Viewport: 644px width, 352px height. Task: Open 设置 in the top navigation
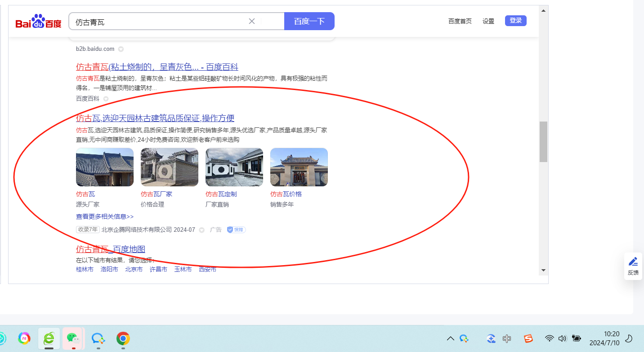(x=488, y=21)
